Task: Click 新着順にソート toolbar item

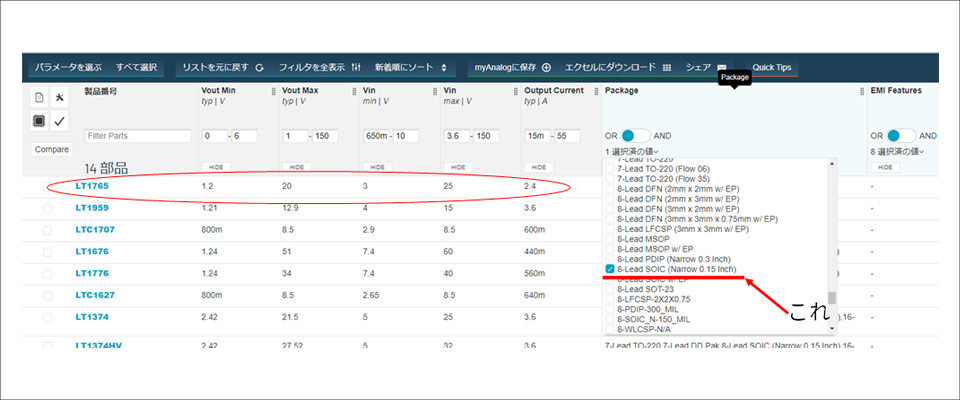Action: pyautogui.click(x=411, y=67)
